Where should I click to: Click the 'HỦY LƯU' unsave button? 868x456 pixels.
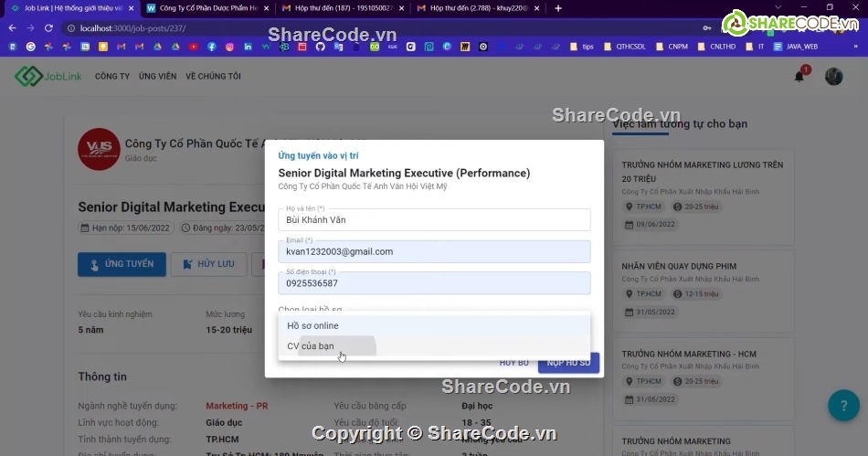coord(208,264)
